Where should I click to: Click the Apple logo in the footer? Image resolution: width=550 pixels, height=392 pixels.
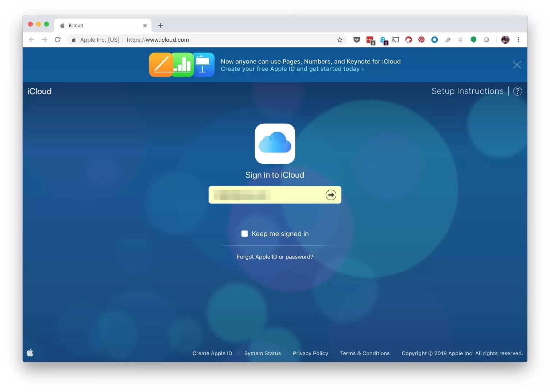click(x=30, y=352)
